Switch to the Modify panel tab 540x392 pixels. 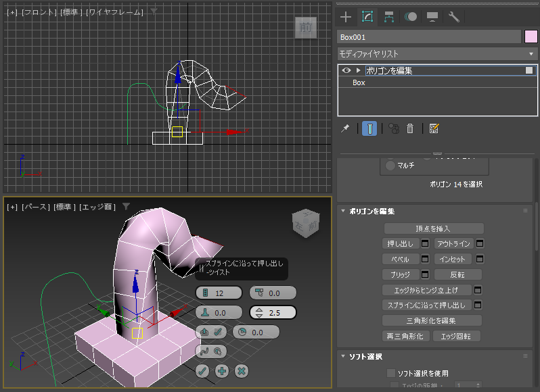(367, 16)
